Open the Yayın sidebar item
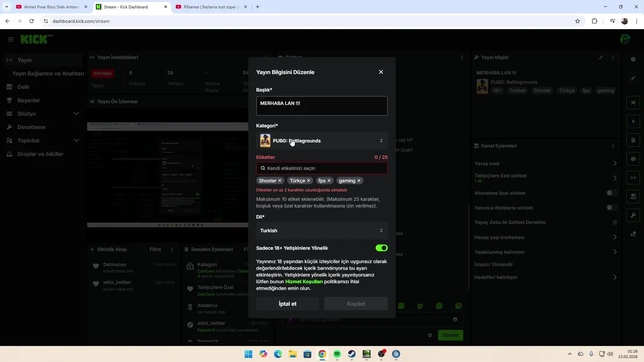 42,60
